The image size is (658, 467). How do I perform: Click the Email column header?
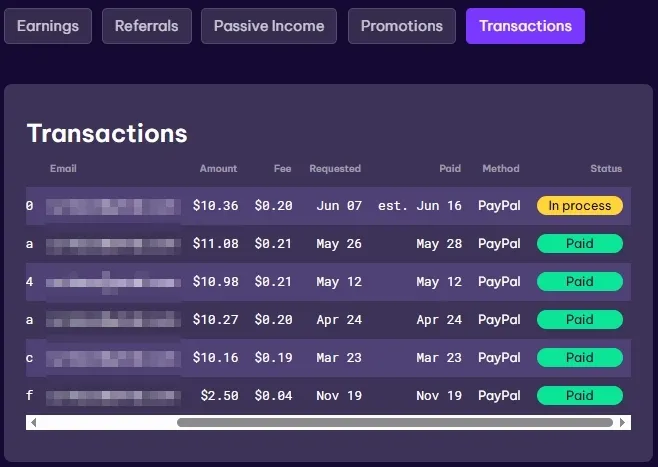(63, 169)
